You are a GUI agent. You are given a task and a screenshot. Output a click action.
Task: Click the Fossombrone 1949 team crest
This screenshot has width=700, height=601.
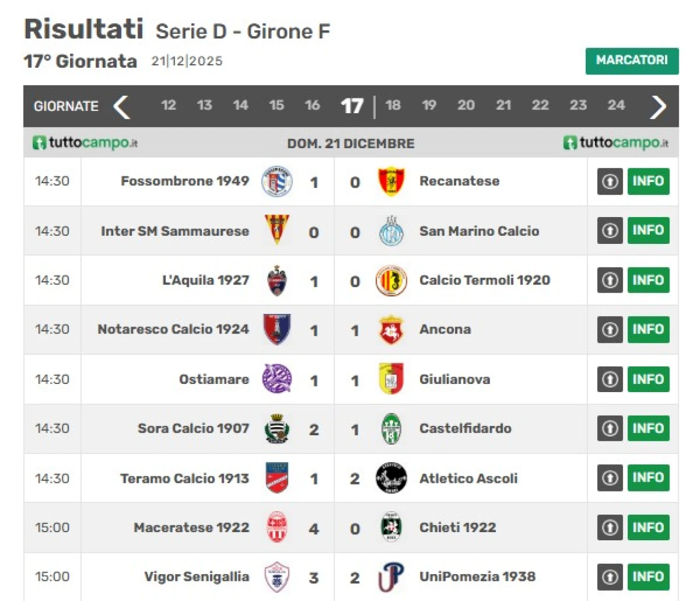[277, 182]
